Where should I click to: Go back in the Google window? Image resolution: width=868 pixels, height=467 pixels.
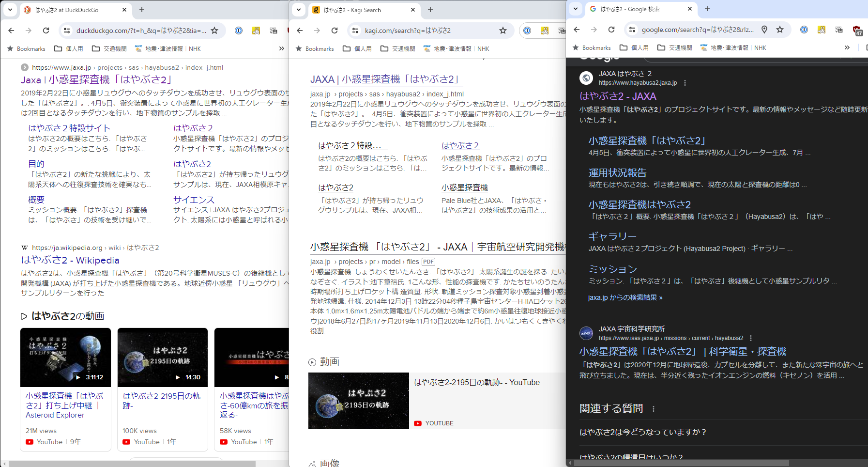[577, 30]
